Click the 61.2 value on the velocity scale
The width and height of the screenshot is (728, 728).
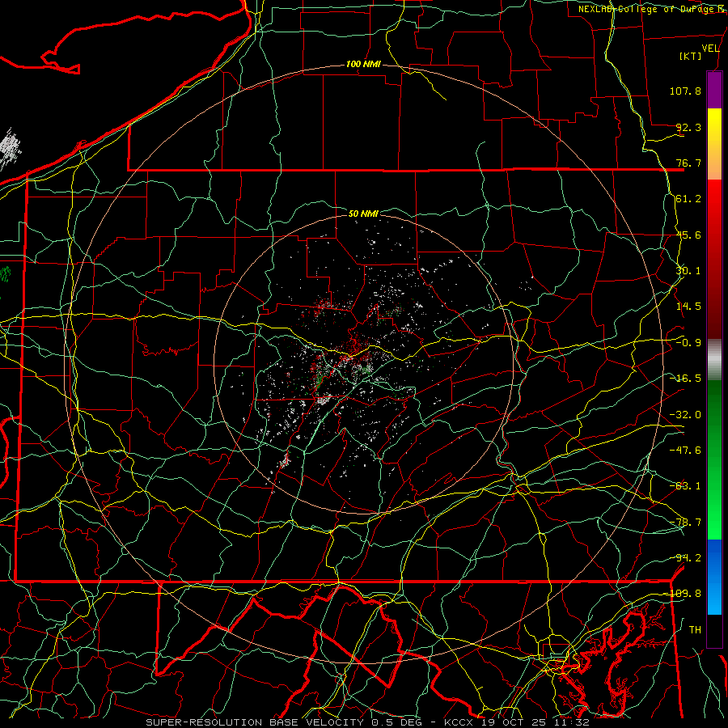(x=688, y=199)
